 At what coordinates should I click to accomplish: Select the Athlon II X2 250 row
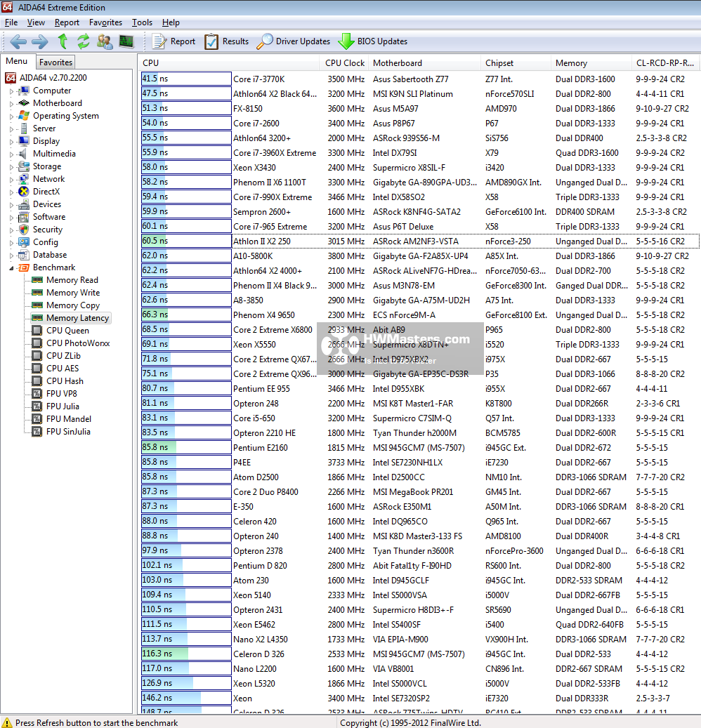point(419,241)
